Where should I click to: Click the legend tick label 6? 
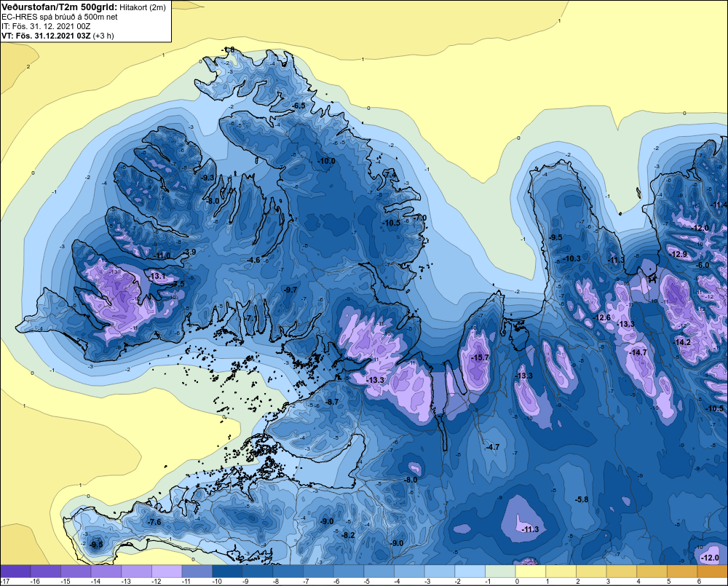[699, 582]
